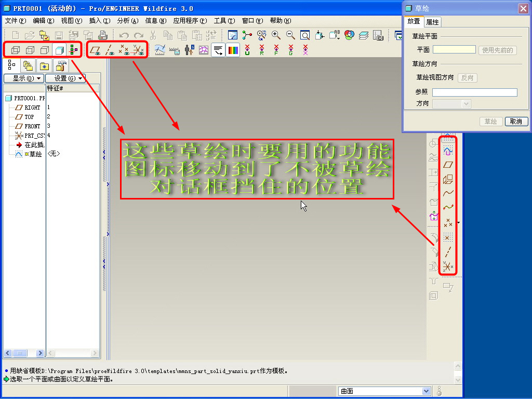Click the print icon
The height and width of the screenshot is (399, 532).
point(102,35)
